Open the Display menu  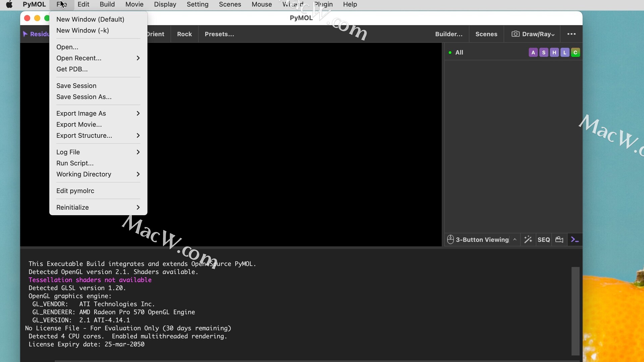165,4
